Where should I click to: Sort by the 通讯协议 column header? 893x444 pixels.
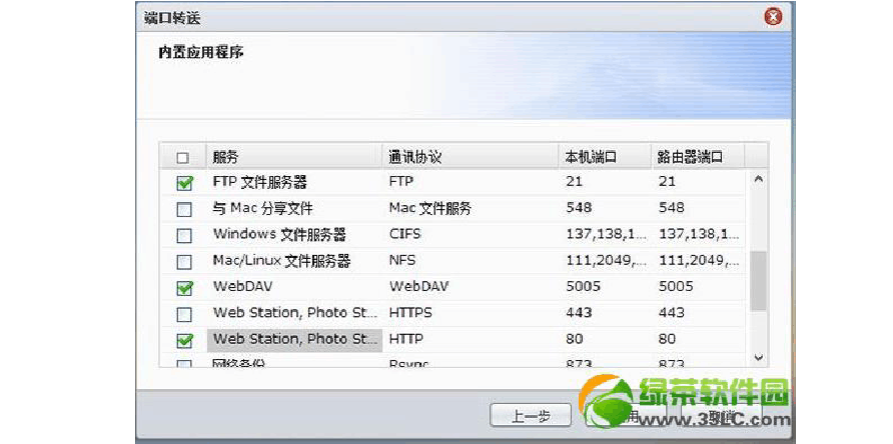pos(470,157)
